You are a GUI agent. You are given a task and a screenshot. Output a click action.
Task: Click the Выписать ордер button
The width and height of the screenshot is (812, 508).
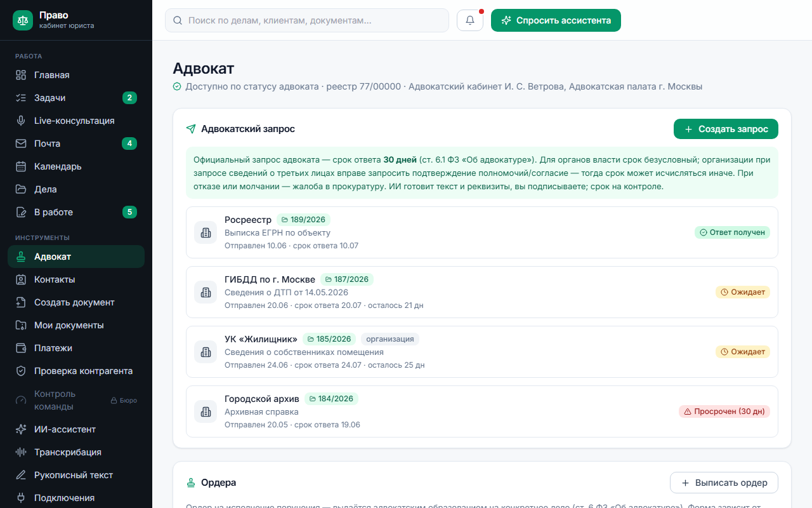pyautogui.click(x=724, y=483)
